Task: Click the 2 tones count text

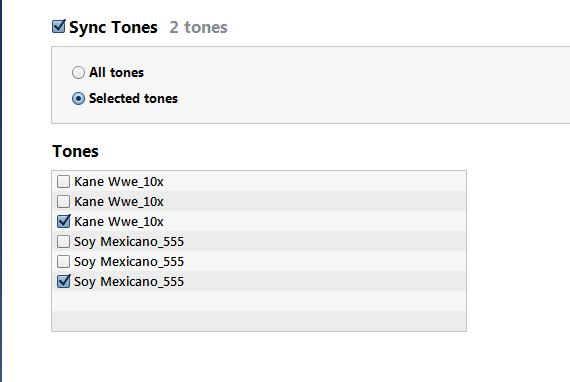Action: coord(198,27)
